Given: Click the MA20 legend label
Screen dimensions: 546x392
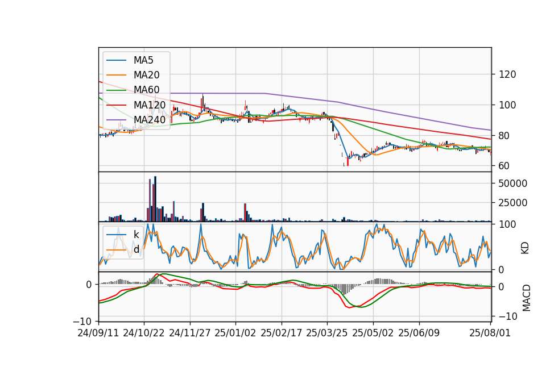Looking at the screenshot, I should point(147,75).
